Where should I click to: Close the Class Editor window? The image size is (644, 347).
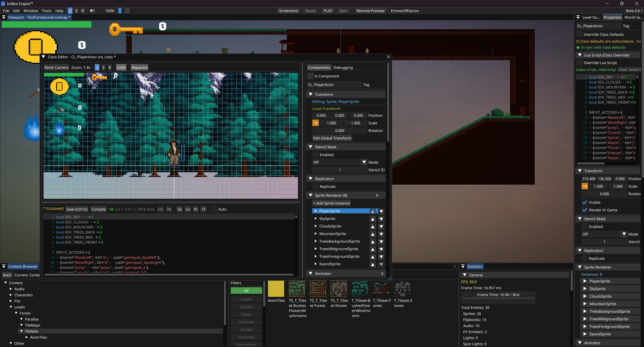pos(388,57)
